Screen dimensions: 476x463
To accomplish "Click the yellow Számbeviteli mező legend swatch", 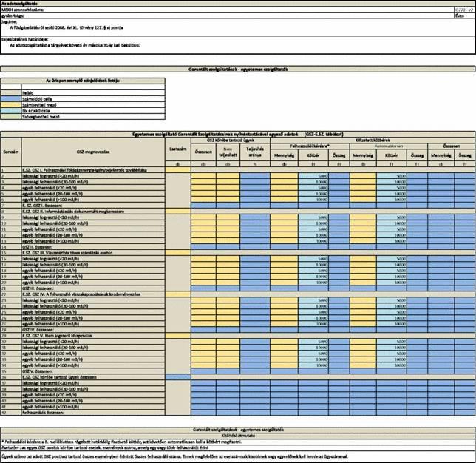I will coord(11,105).
